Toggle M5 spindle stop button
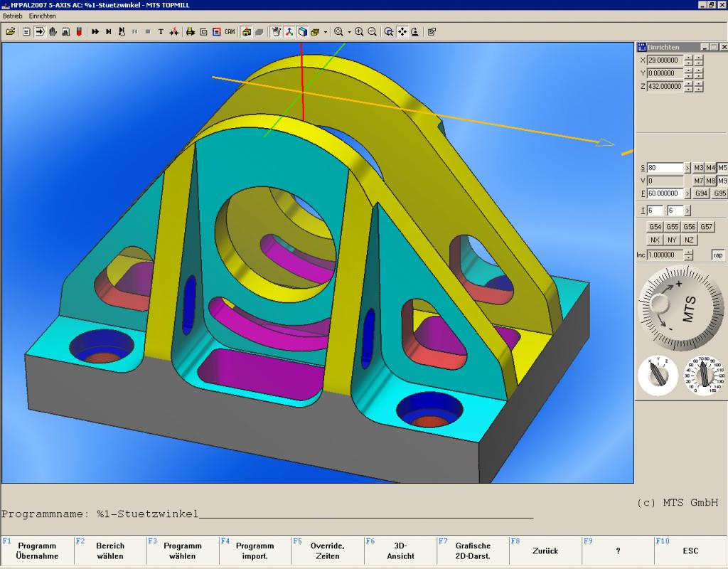Screen dimensions: 728x569 tap(722, 168)
